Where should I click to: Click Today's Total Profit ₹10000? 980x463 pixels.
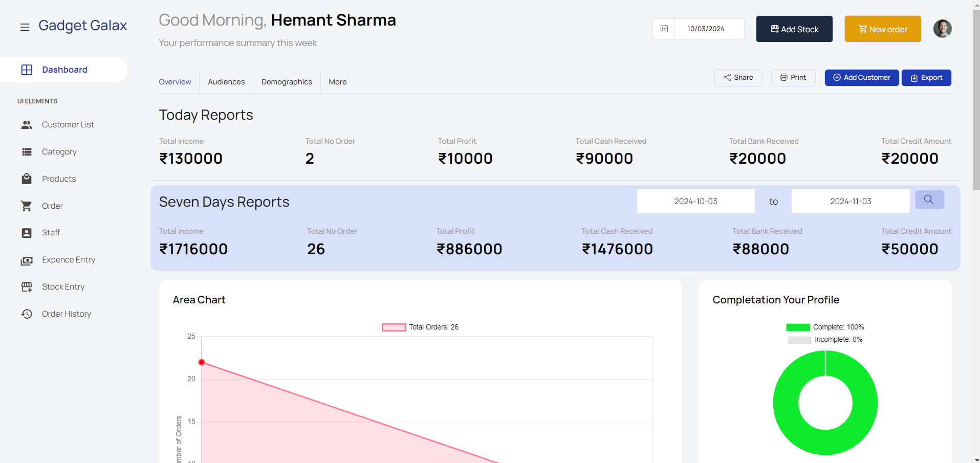(x=465, y=159)
